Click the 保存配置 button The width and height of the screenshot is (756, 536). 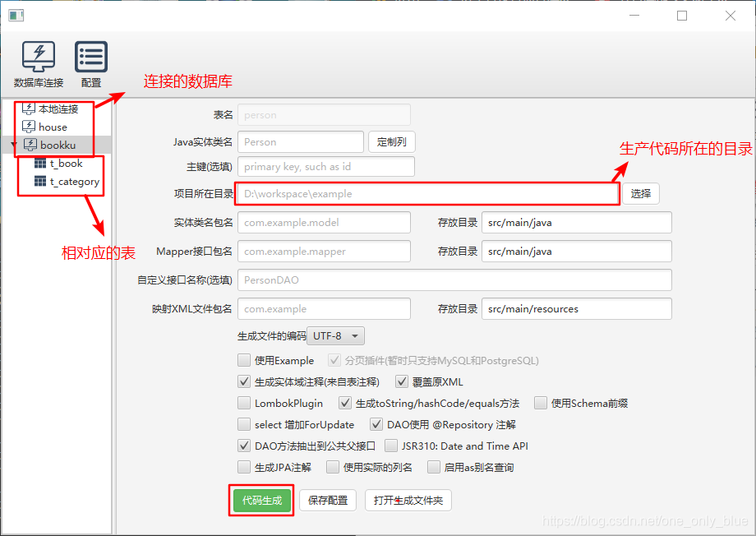[x=328, y=501]
